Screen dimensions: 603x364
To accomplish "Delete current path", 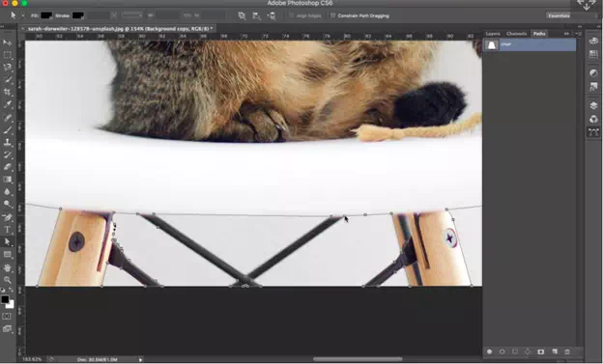I will click(567, 351).
